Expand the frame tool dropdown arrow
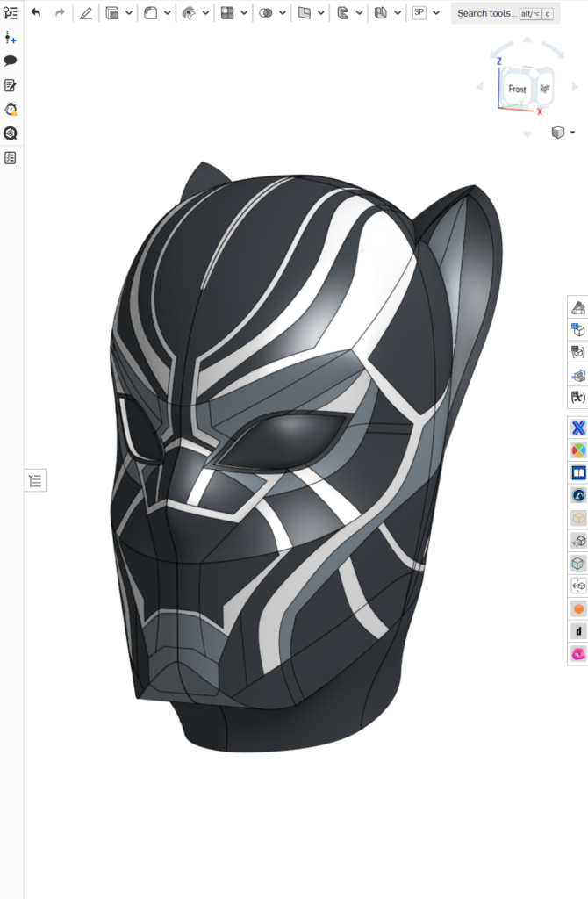The width and height of the screenshot is (588, 899). (x=398, y=12)
